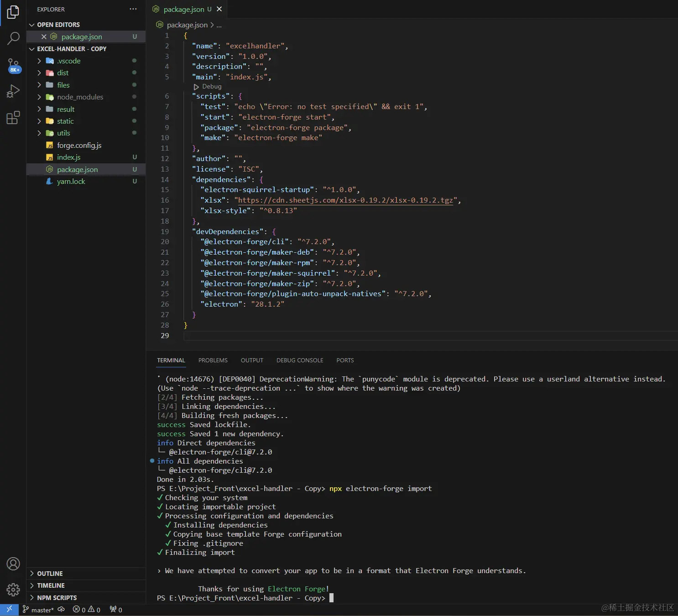Expand the dist folder

click(86, 73)
